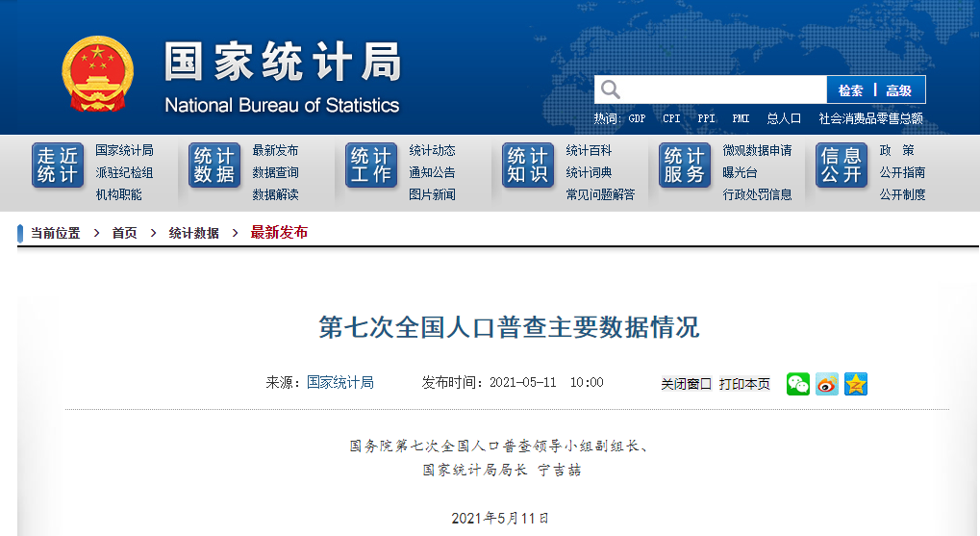
Task: Go to 数据查询 menu link
Action: tap(276, 172)
